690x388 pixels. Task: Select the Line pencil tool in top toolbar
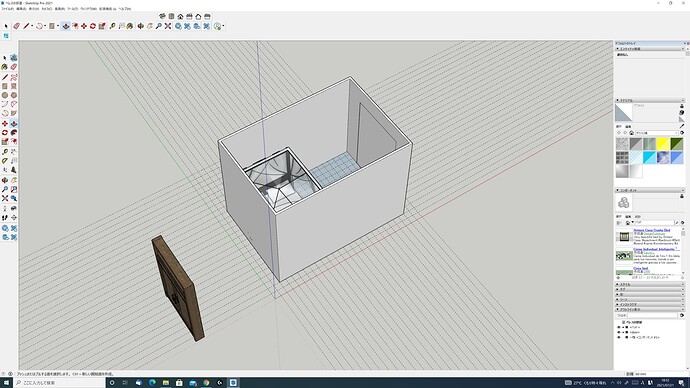(26, 26)
